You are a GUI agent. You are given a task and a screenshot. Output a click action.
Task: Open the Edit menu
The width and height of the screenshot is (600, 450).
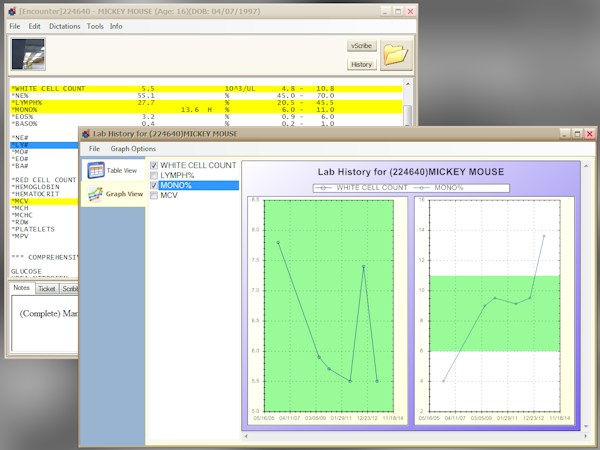[34, 26]
